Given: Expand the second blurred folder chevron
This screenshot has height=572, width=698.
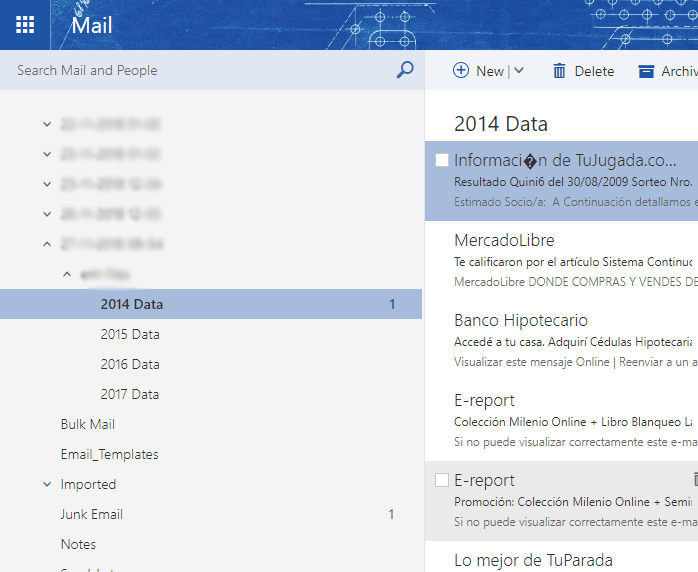Looking at the screenshot, I should (x=47, y=154).
